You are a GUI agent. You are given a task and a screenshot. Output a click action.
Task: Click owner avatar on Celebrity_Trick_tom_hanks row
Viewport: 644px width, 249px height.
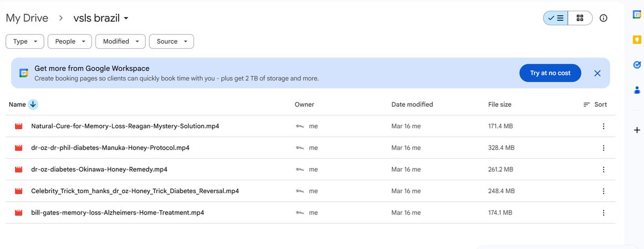click(300, 191)
